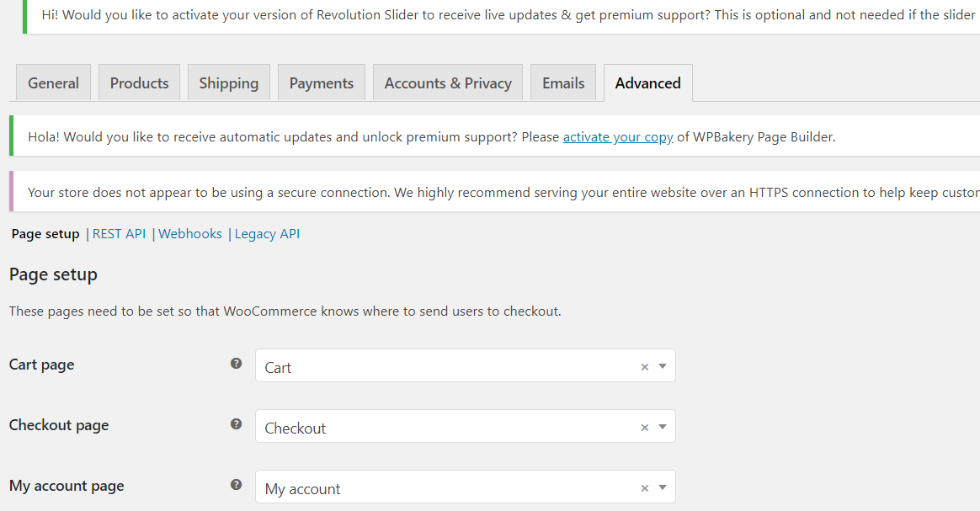Image resolution: width=980 pixels, height=511 pixels.
Task: Click the Advanced tab
Action: click(647, 83)
